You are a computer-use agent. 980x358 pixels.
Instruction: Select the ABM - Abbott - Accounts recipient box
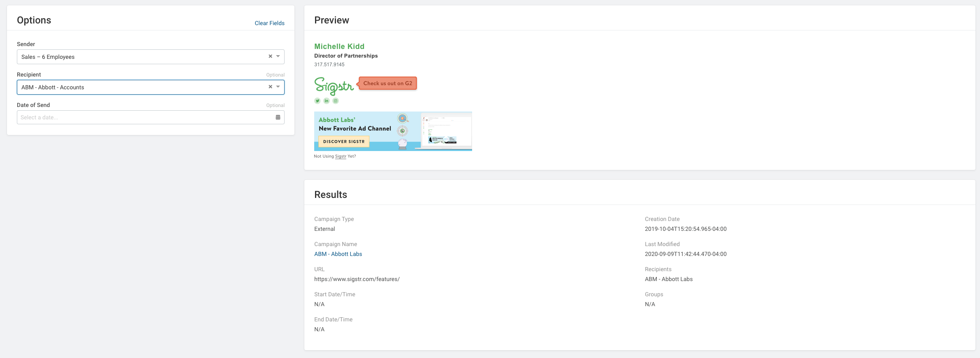coord(151,87)
